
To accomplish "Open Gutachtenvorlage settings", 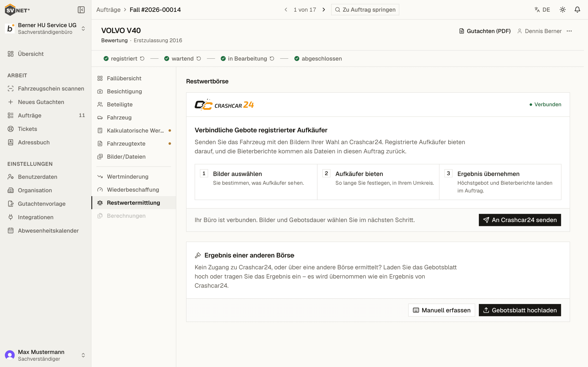I will coord(45,204).
